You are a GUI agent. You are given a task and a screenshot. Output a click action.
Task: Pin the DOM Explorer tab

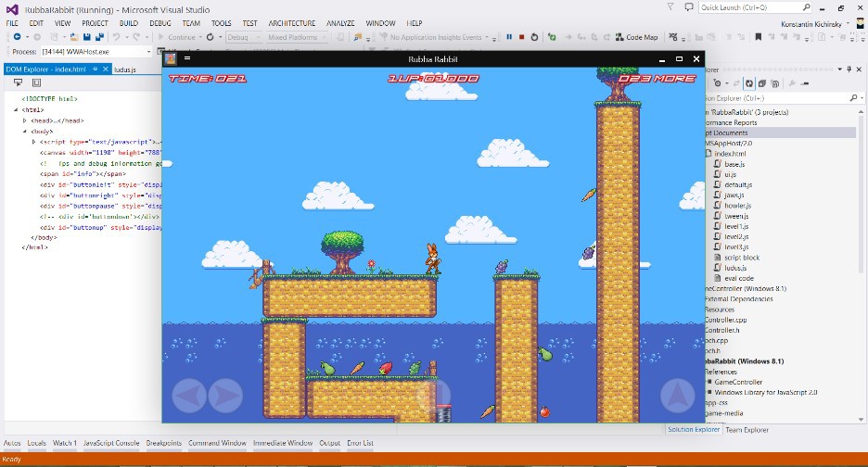[96, 69]
